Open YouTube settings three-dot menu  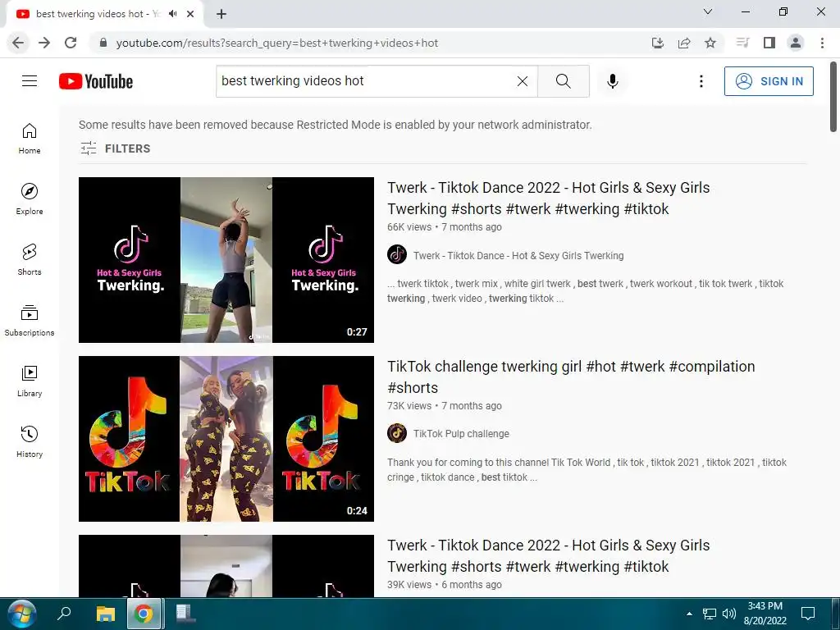[x=701, y=81]
